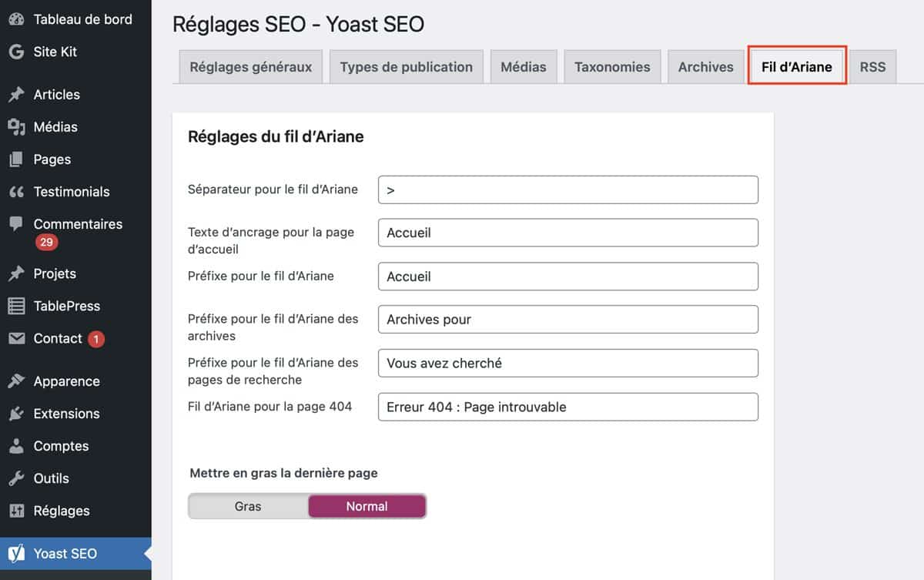Click the Erreur 404 breadcrumb text field
This screenshot has height=580, width=924.
(x=567, y=407)
